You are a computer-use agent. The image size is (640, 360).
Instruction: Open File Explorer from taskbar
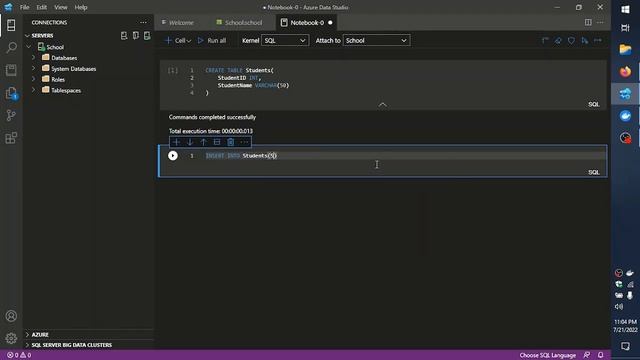pyautogui.click(x=625, y=49)
